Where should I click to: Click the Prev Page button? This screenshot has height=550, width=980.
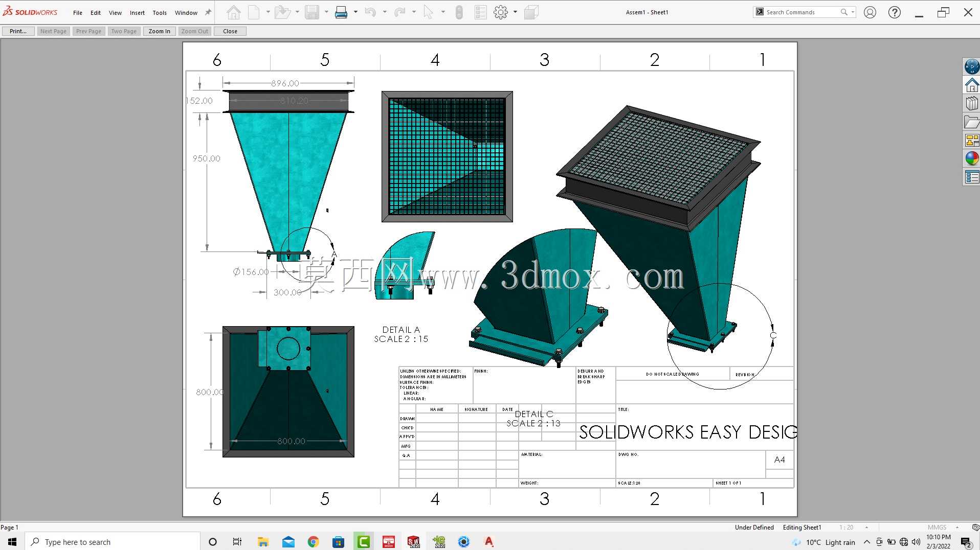point(88,31)
